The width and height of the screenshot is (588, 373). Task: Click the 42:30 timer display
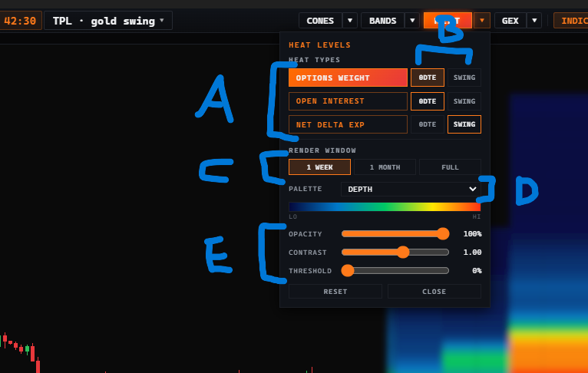pos(20,21)
